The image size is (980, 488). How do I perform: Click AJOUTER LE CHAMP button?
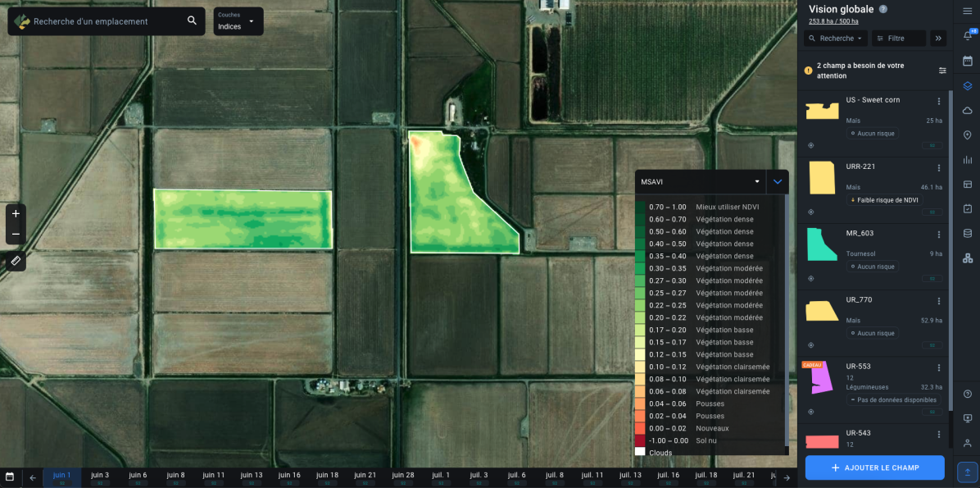click(874, 467)
